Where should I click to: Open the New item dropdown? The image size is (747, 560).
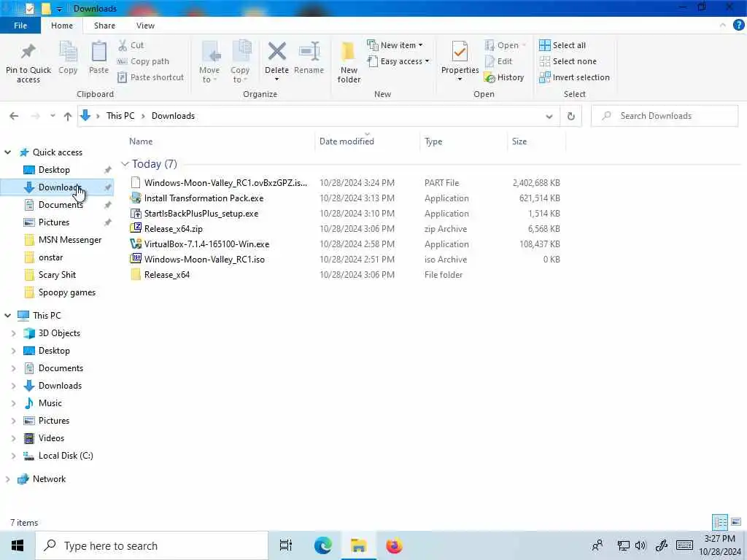click(395, 45)
